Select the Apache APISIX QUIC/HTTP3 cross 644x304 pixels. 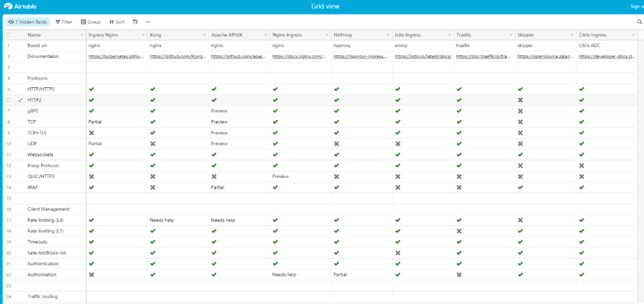point(214,176)
